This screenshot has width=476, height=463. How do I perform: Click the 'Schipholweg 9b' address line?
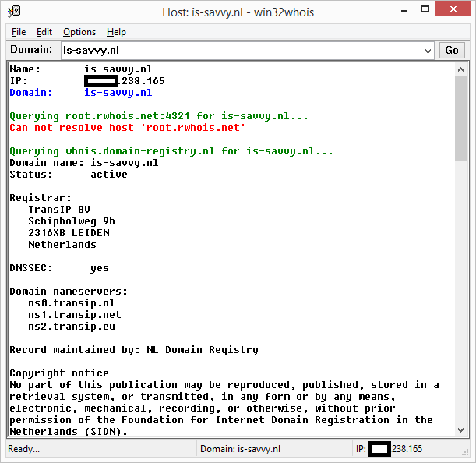point(72,221)
